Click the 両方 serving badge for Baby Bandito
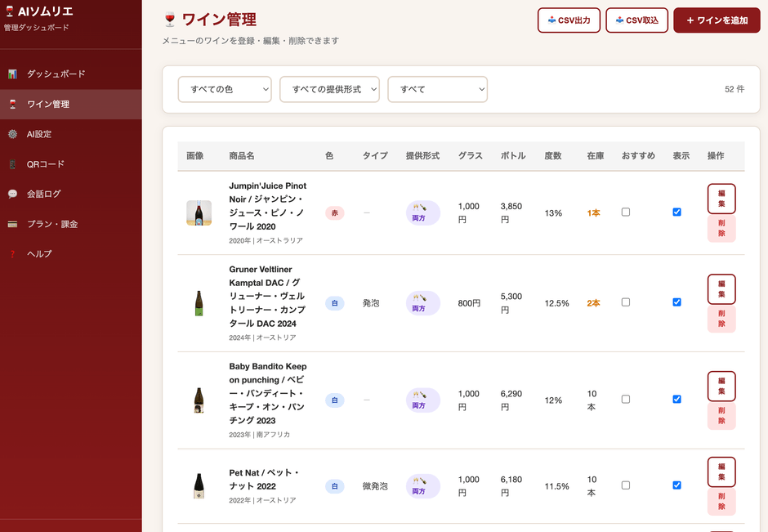The image size is (768, 532). coord(422,400)
